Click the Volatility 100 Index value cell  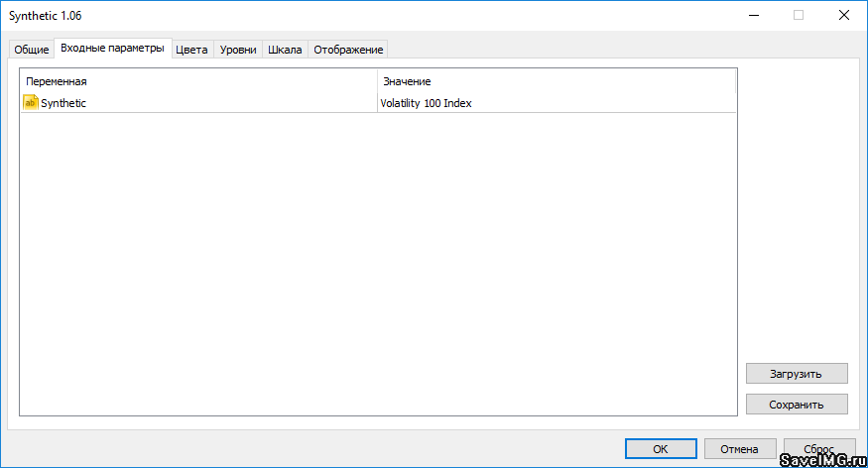coord(426,103)
